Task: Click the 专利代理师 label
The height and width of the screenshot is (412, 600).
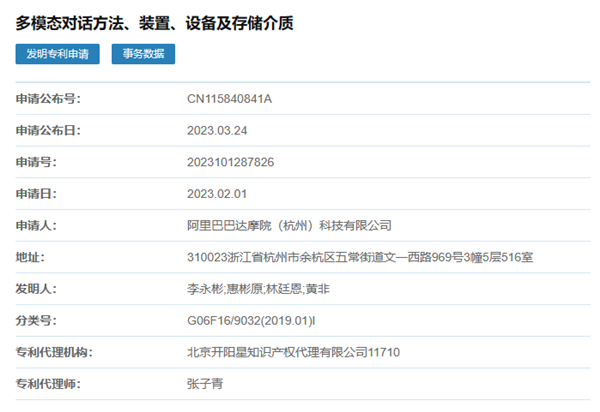Action: coord(48,384)
